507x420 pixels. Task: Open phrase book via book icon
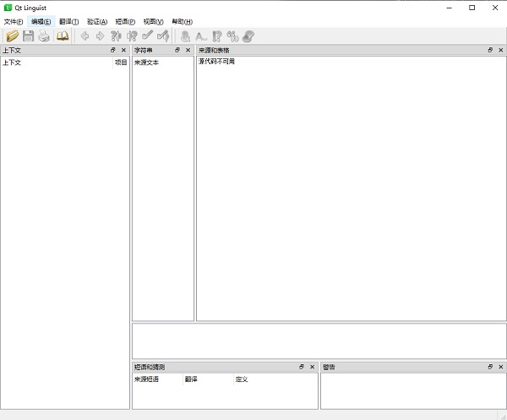(63, 35)
